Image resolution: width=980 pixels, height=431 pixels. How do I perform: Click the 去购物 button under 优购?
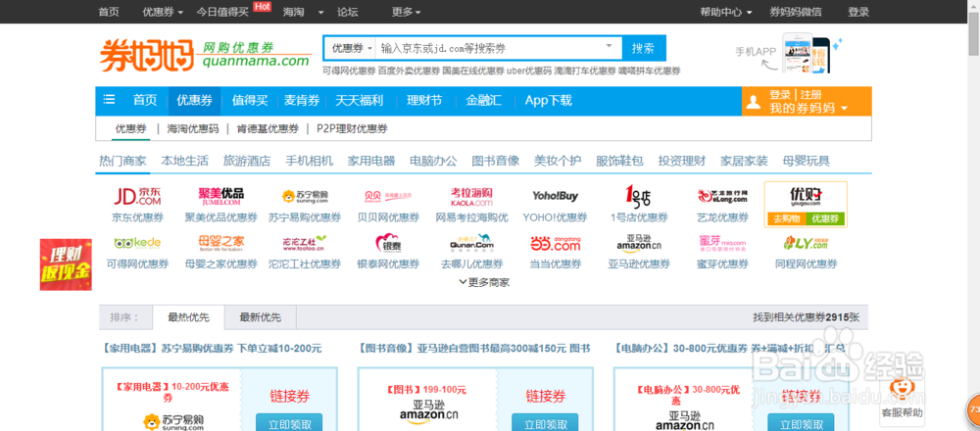786,219
